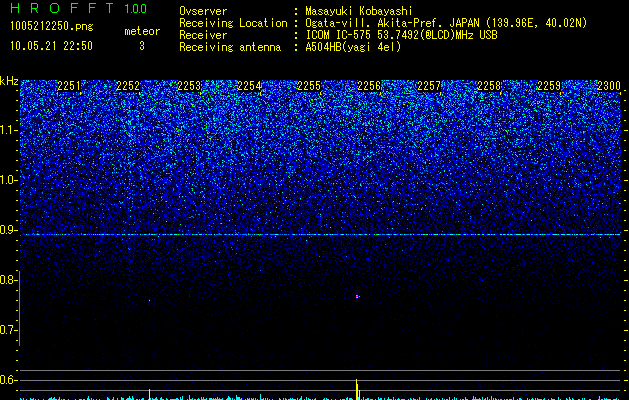
Task: Click time marker 2253
Action: (189, 86)
